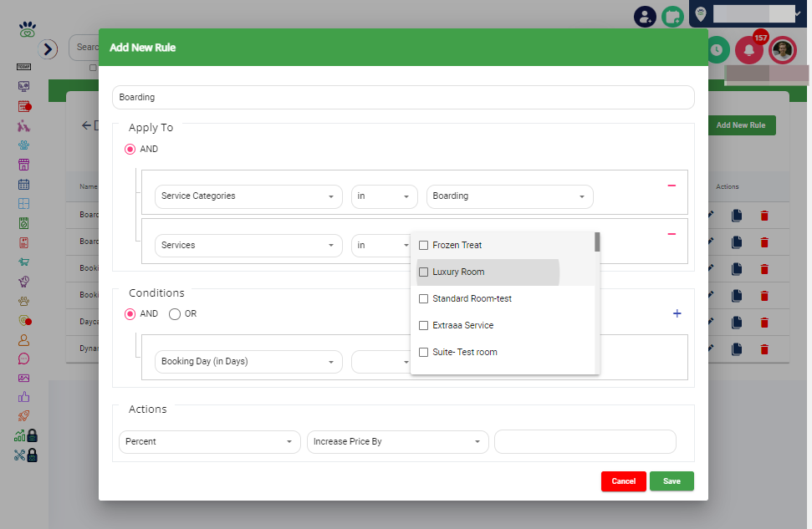This screenshot has width=812, height=529.
Task: Remove the Services rule with its minus
Action: pyautogui.click(x=672, y=234)
